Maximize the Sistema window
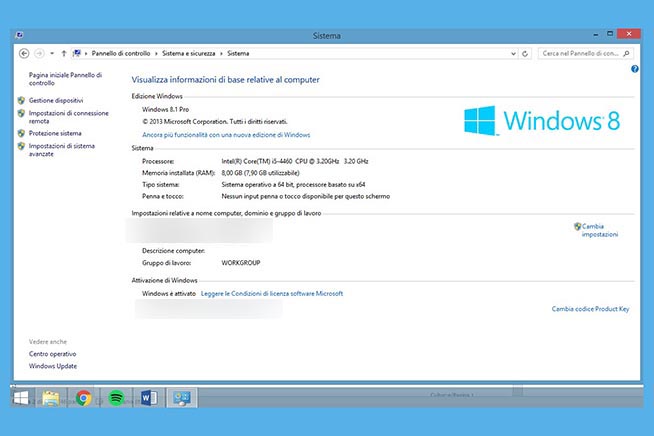654x436 pixels. pyautogui.click(x=610, y=34)
